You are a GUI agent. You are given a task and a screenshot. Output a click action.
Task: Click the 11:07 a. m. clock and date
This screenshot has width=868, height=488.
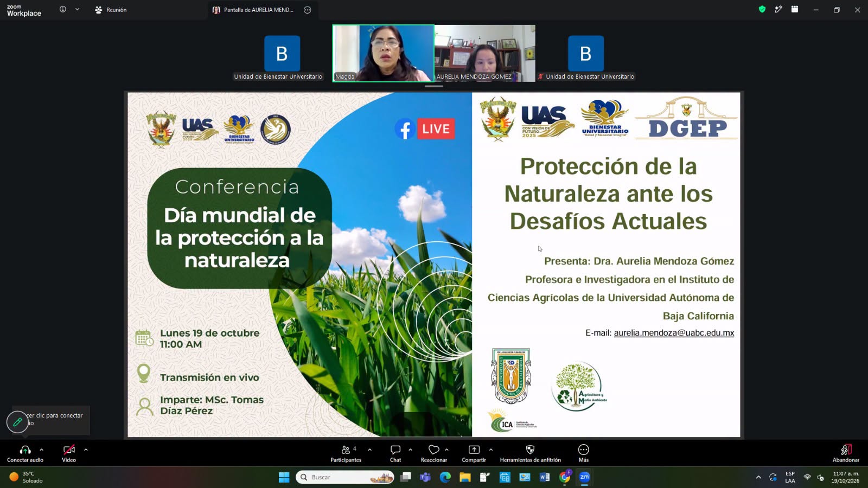(x=845, y=477)
